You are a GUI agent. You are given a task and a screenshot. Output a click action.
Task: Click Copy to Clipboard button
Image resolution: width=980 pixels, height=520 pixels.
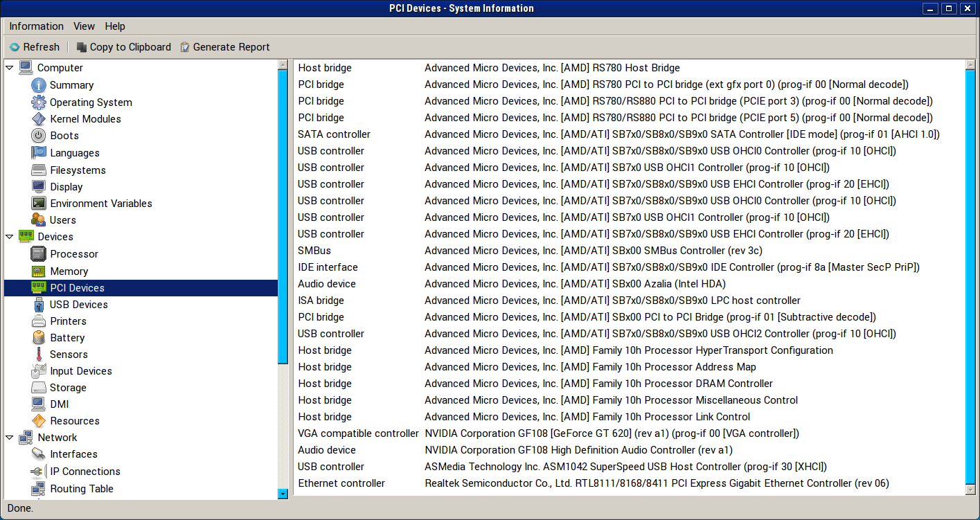tap(123, 47)
